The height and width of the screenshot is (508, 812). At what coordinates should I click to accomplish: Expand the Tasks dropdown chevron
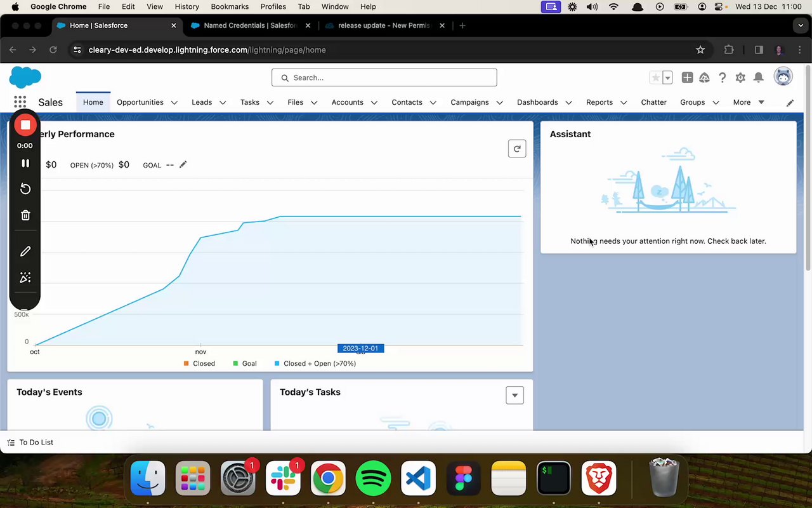pos(270,102)
